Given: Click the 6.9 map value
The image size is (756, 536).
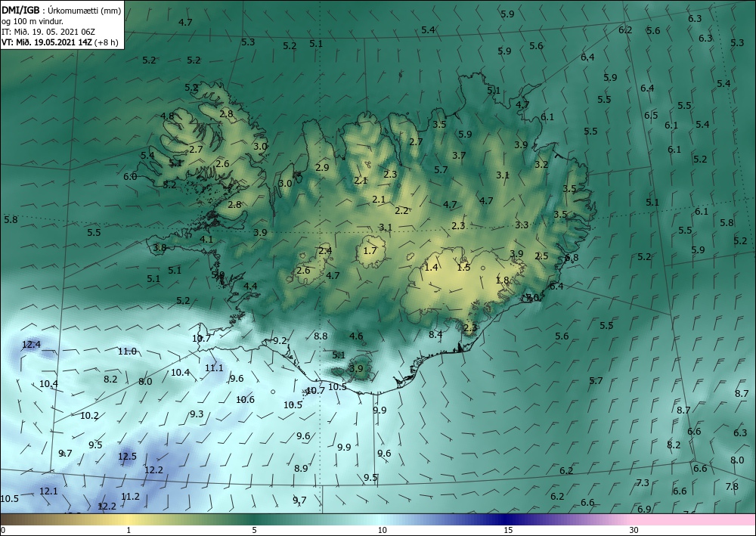Looking at the screenshot, I should pyautogui.click(x=644, y=509).
